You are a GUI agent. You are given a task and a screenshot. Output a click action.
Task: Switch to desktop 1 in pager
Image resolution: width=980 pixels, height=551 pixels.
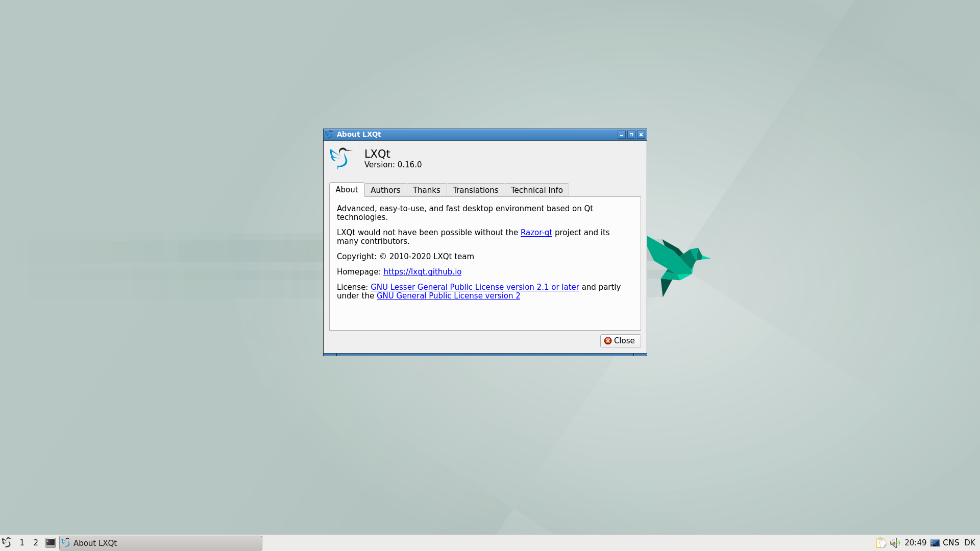[22, 543]
